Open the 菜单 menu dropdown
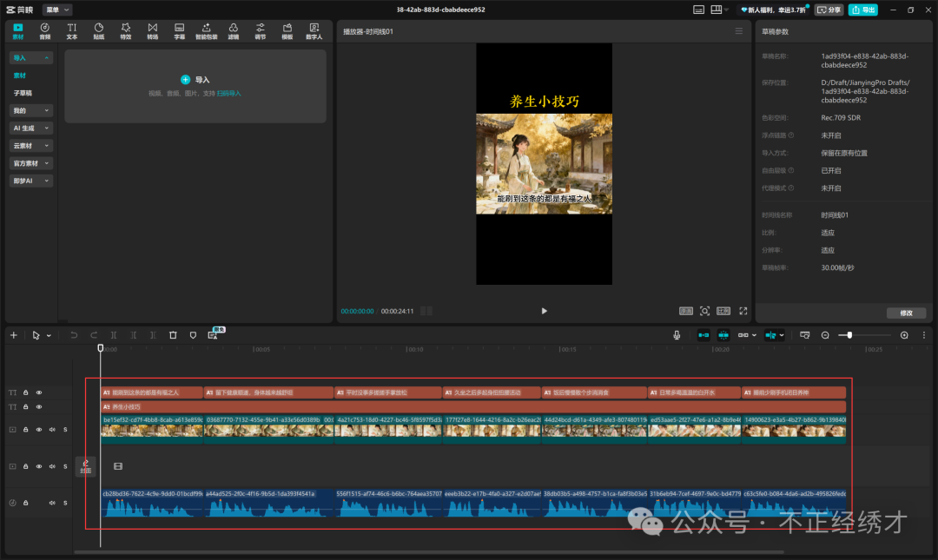 tap(57, 10)
